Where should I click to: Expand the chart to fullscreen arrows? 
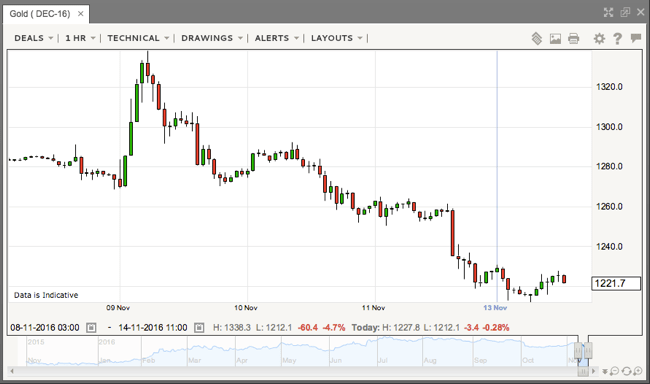tap(608, 12)
